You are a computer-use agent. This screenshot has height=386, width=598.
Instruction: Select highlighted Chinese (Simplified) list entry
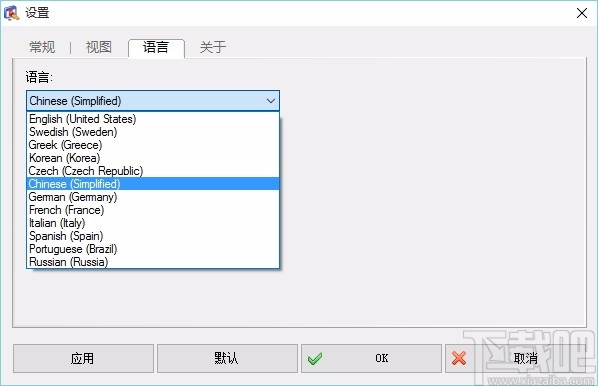pyautogui.click(x=153, y=184)
